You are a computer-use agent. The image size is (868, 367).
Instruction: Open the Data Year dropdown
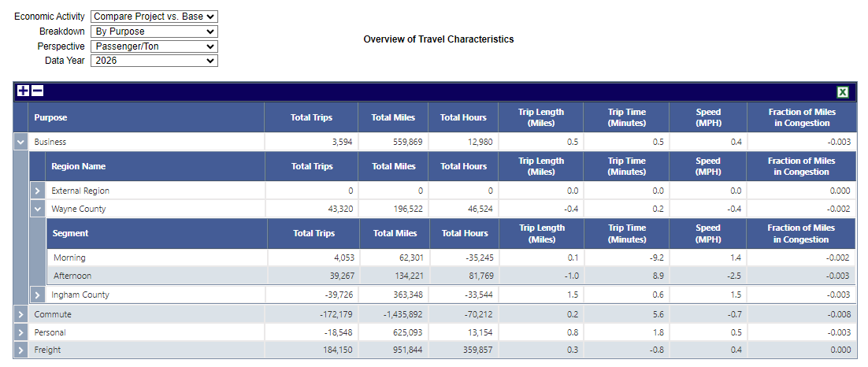(x=154, y=61)
